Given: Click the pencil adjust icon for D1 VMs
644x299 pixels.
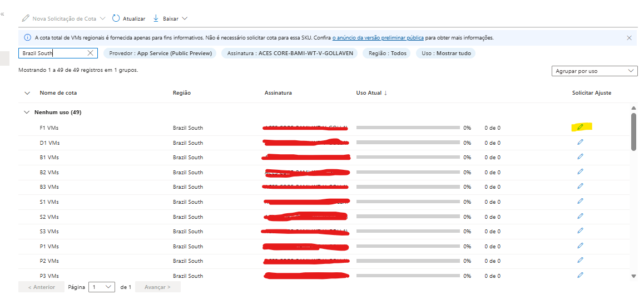Looking at the screenshot, I should (x=580, y=142).
